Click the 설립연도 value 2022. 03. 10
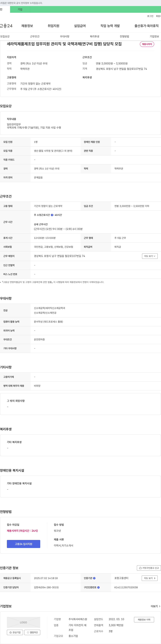161x644 pixels. tap(116, 619)
